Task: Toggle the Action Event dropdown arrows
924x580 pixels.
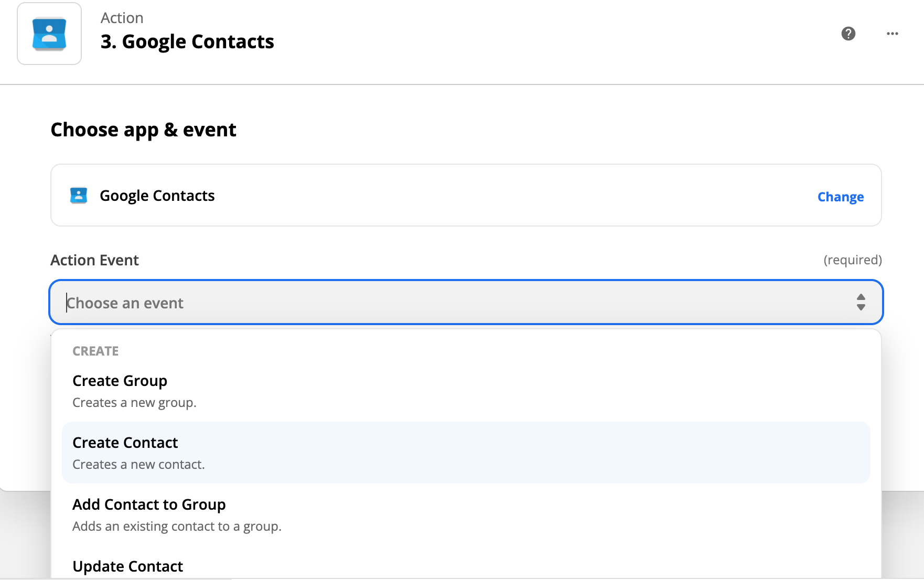Action: (x=861, y=302)
